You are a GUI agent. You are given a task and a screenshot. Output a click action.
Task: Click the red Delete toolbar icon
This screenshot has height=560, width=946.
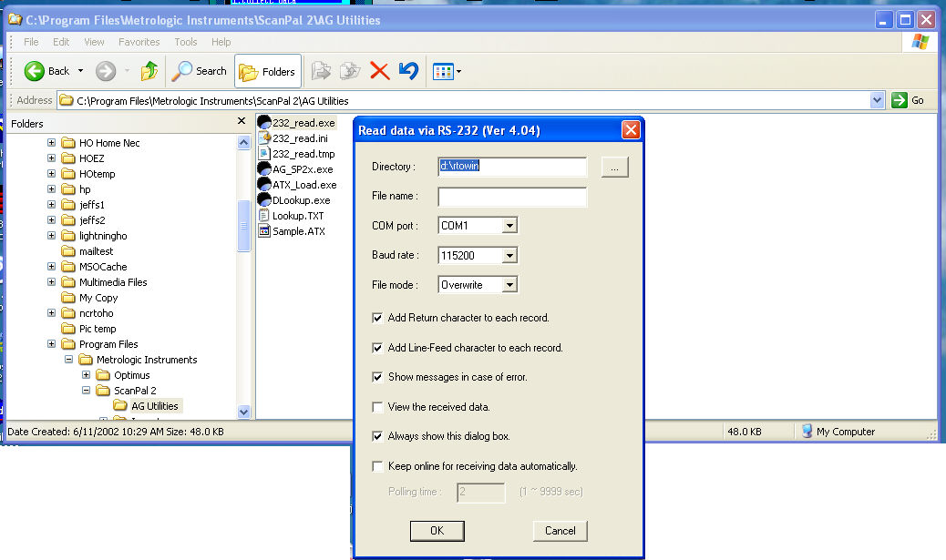pyautogui.click(x=379, y=71)
